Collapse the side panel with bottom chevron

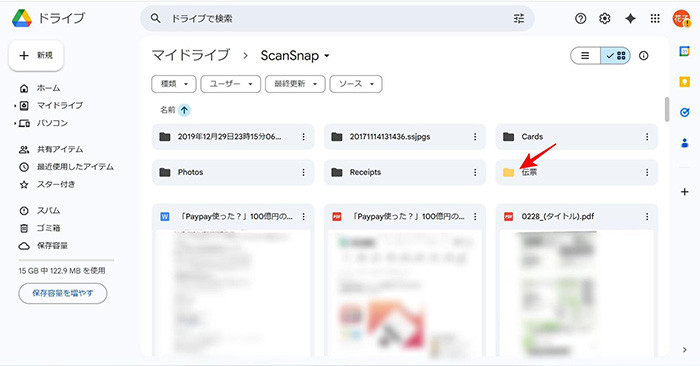click(684, 350)
